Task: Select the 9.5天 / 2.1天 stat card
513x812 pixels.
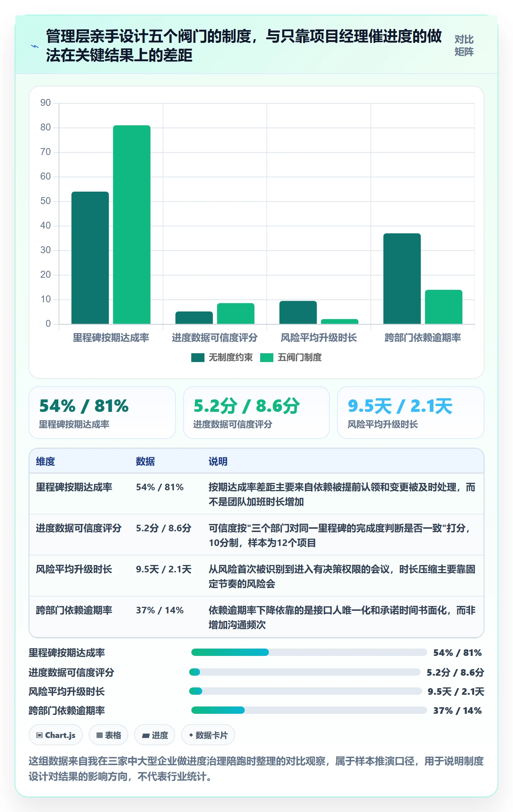Action: [x=411, y=413]
